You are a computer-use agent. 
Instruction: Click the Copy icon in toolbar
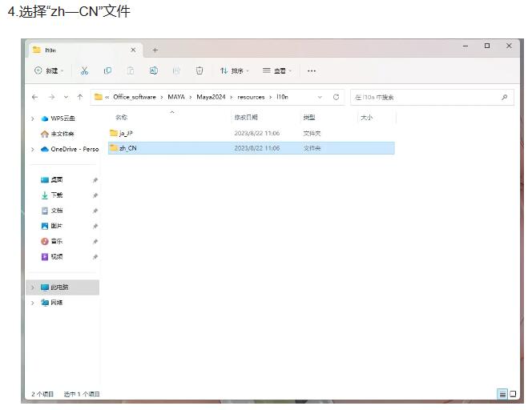click(x=108, y=70)
